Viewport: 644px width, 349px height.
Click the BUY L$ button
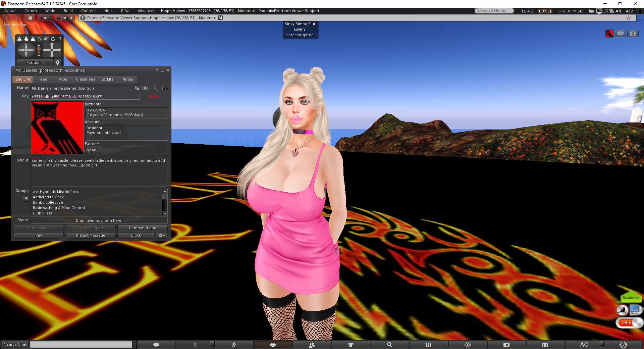[545, 11]
